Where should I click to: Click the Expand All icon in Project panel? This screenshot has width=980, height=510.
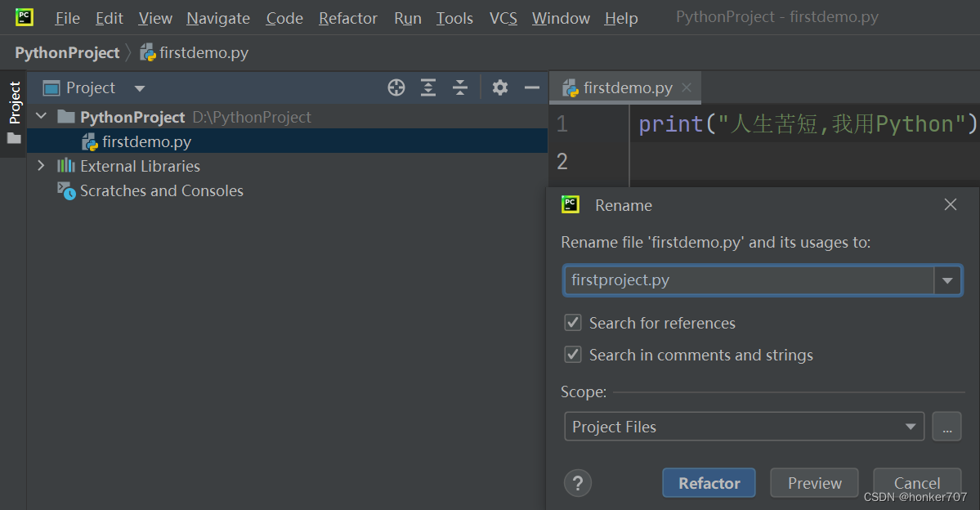428,88
